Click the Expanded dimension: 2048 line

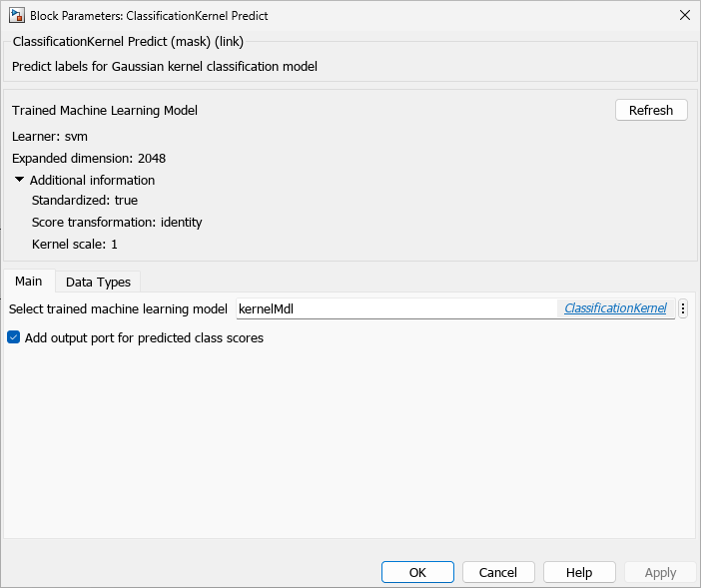tap(89, 159)
